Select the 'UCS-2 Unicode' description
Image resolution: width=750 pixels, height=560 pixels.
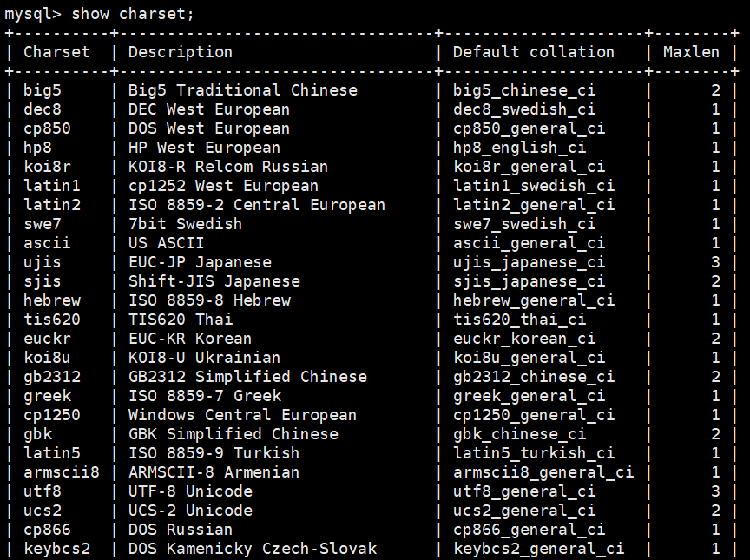190,511
